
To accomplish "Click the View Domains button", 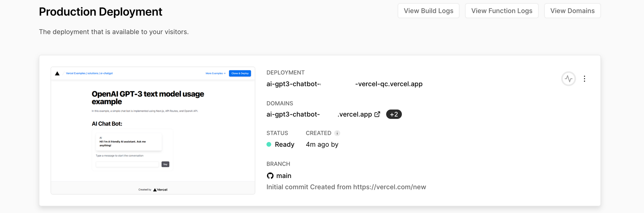I will pos(572,11).
